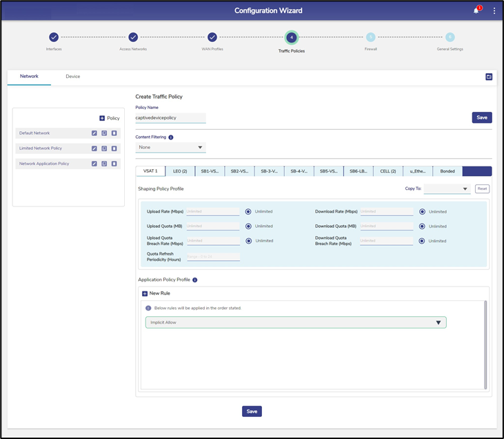Delete the Network Application Policy
Screen dimensions: 504x439
pos(114,164)
